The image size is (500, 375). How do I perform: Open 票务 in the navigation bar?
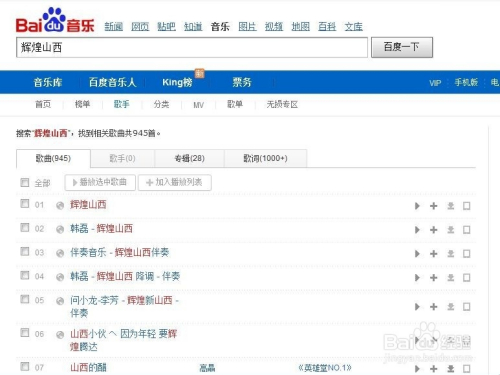tap(242, 82)
